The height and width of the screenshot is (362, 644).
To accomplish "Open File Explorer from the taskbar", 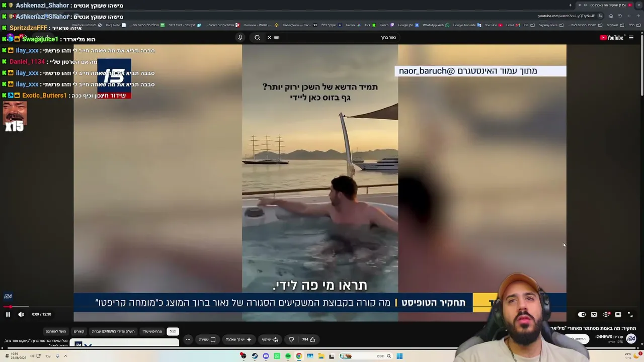I will [x=321, y=356].
